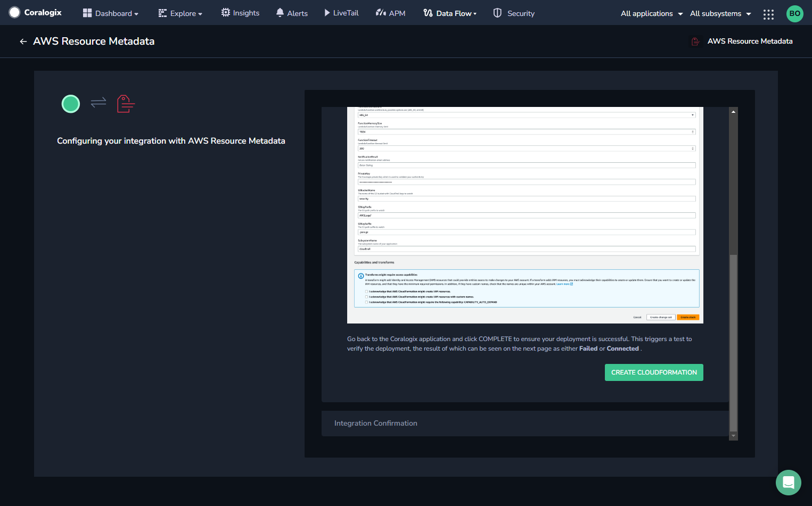Screen dimensions: 812x506
Task: Click the green Coralogix circle icon
Action: pyautogui.click(x=71, y=104)
